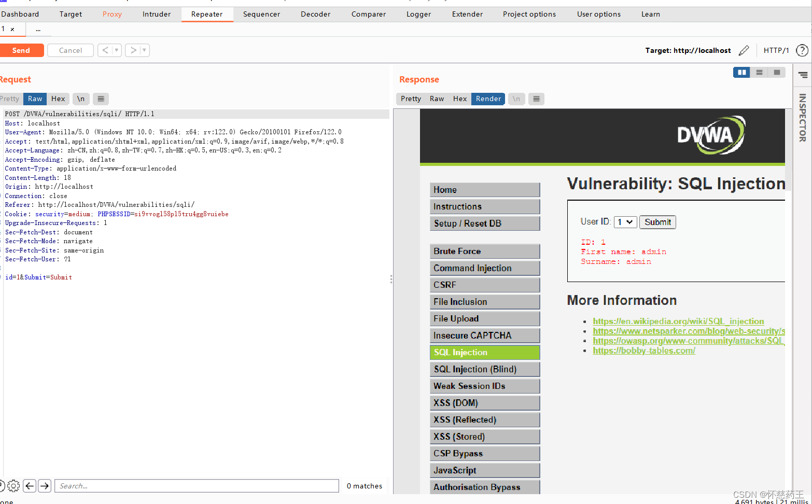Viewport: 812px width, 504px height.
Task: Switch to side-by-side layout view
Action: tap(741, 73)
